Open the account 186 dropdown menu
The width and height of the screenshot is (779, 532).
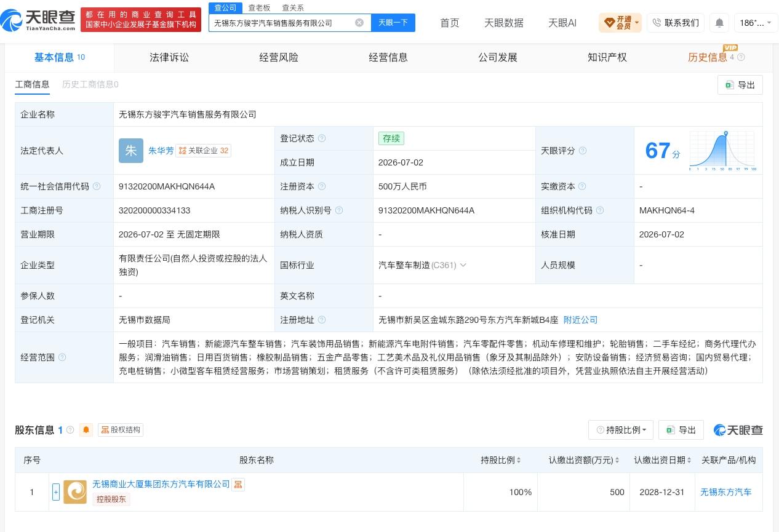coord(756,23)
